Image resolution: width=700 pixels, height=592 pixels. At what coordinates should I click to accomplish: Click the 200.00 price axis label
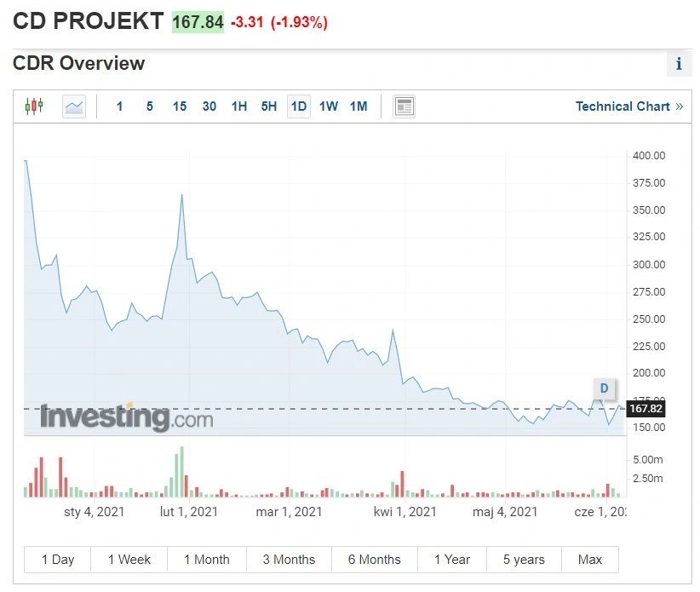(649, 373)
